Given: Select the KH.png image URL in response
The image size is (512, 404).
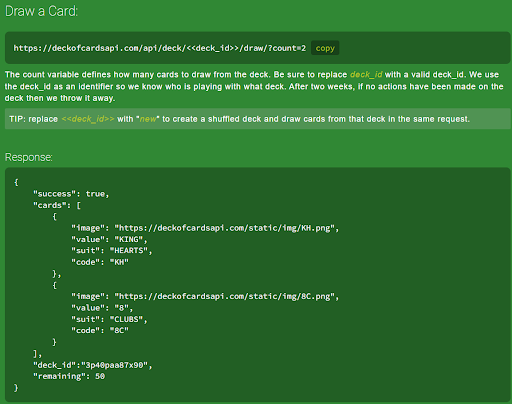Looking at the screenshot, I should 225,228.
